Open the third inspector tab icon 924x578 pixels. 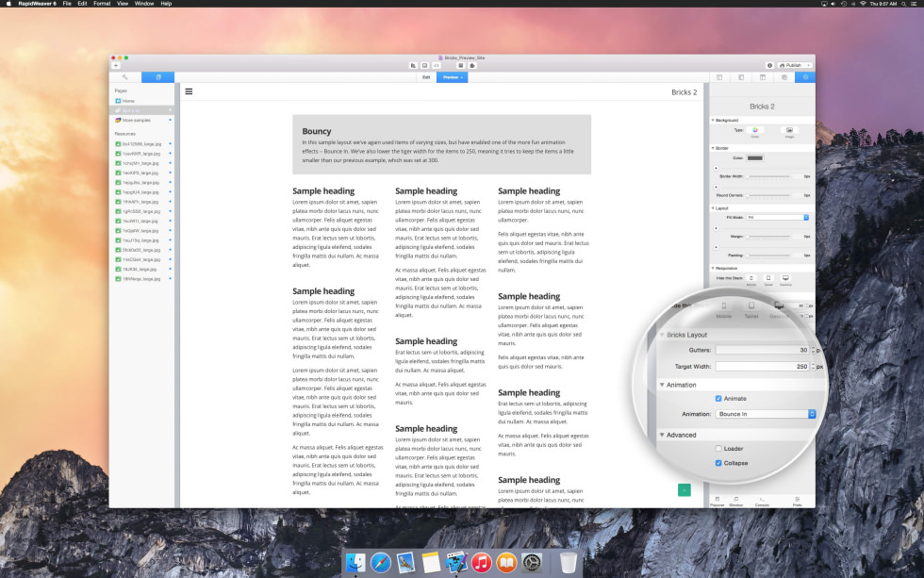click(x=763, y=77)
